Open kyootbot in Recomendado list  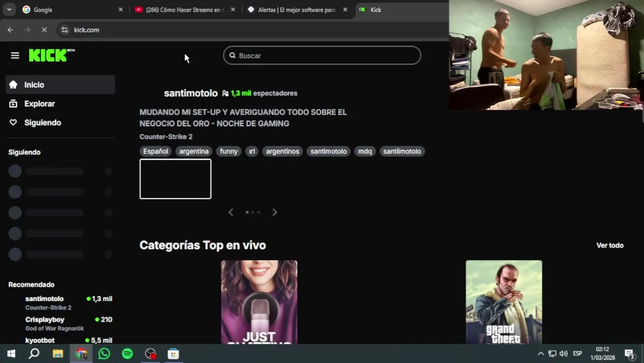point(60,340)
